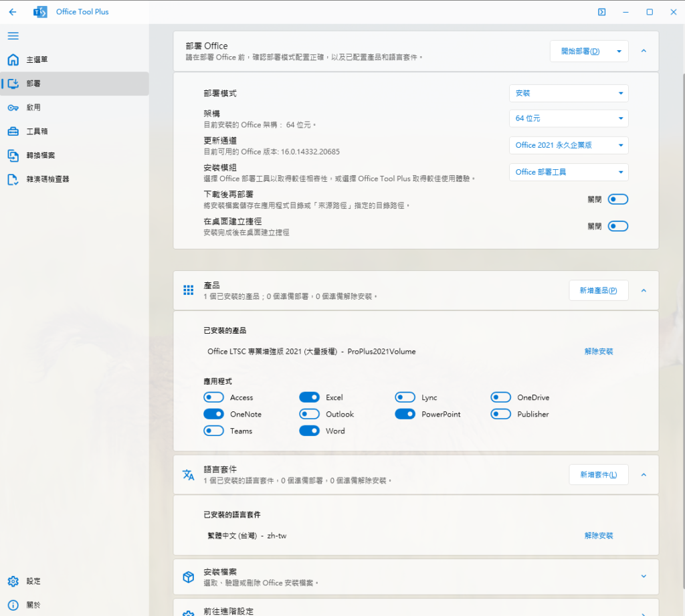The height and width of the screenshot is (616, 685).
Task: Select text 繁體中文 (台灣) - zh-tw
Action: (x=247, y=536)
